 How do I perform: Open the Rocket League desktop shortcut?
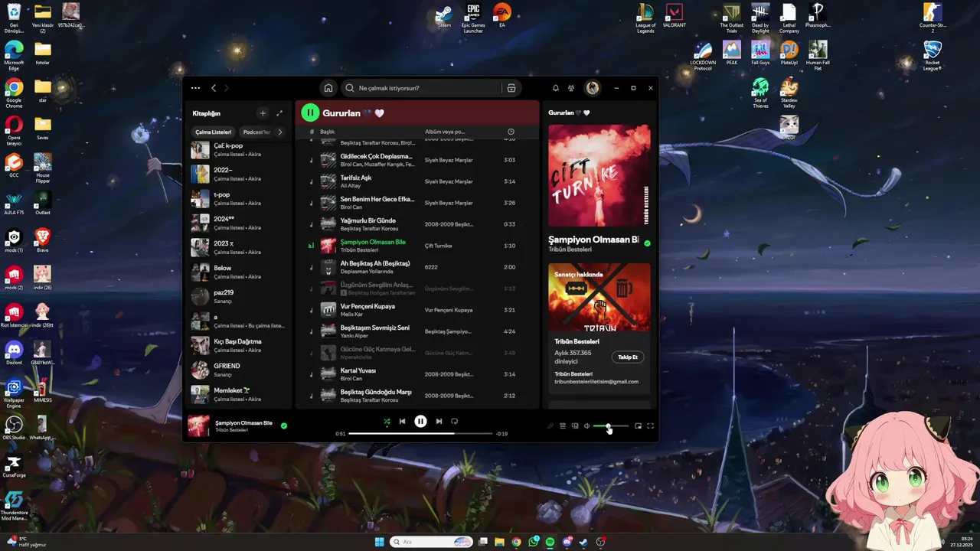point(932,56)
